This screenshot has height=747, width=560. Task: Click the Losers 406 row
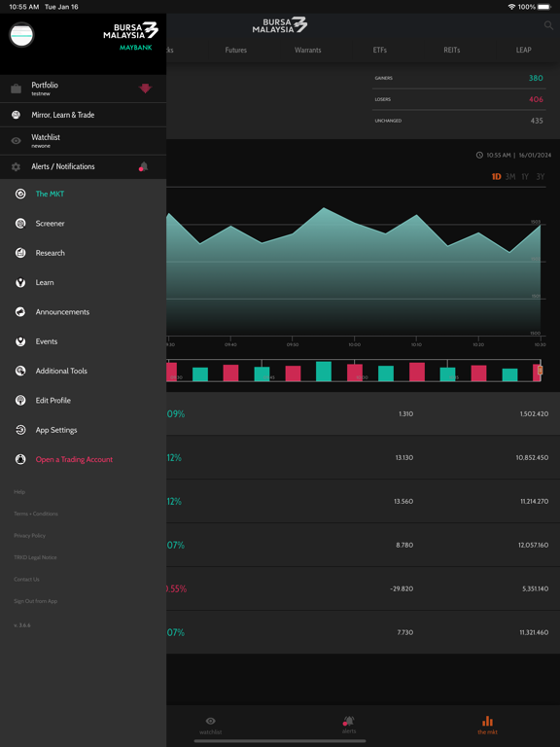[x=459, y=99]
